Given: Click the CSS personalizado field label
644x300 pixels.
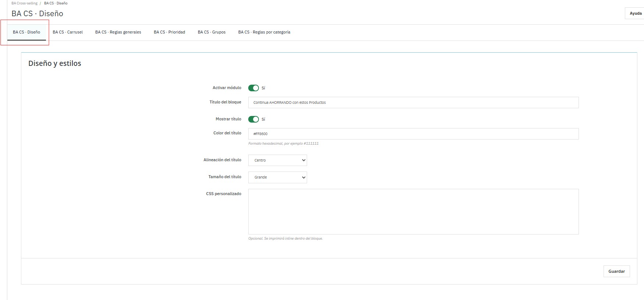Looking at the screenshot, I should [223, 194].
